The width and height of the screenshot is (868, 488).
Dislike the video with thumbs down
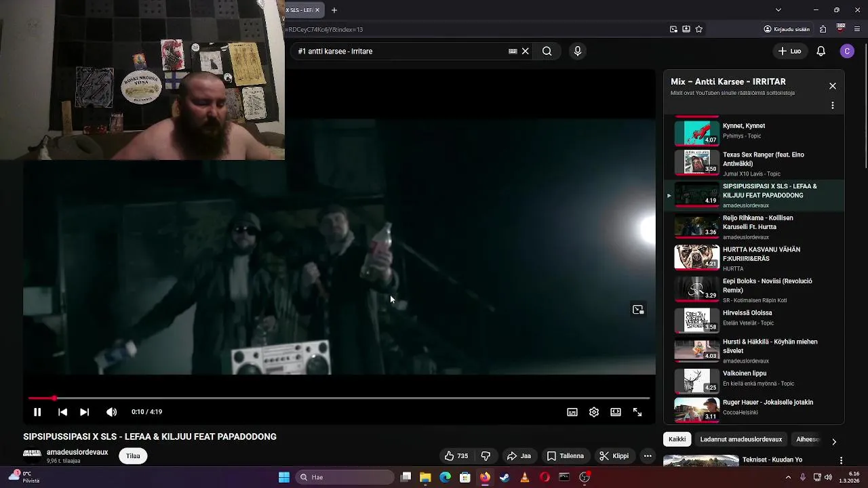tap(486, 456)
